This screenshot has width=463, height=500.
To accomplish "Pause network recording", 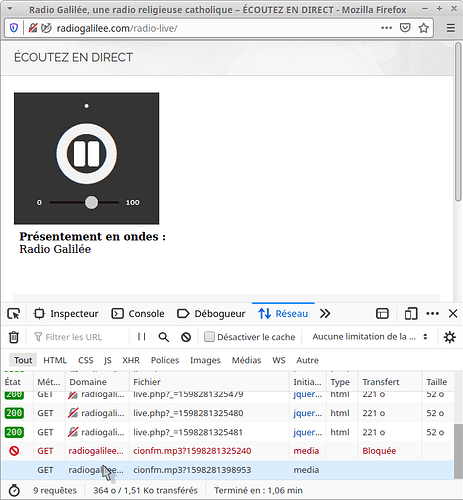I will (x=142, y=337).
